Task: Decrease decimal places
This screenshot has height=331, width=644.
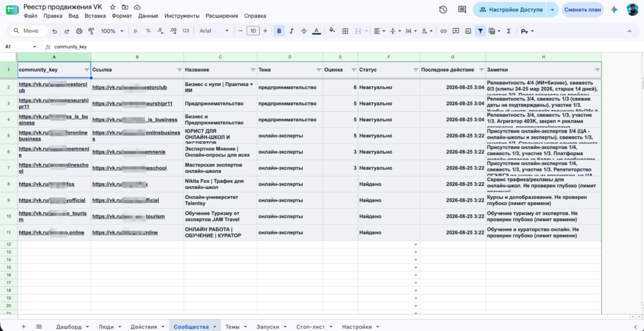Action: pos(160,31)
